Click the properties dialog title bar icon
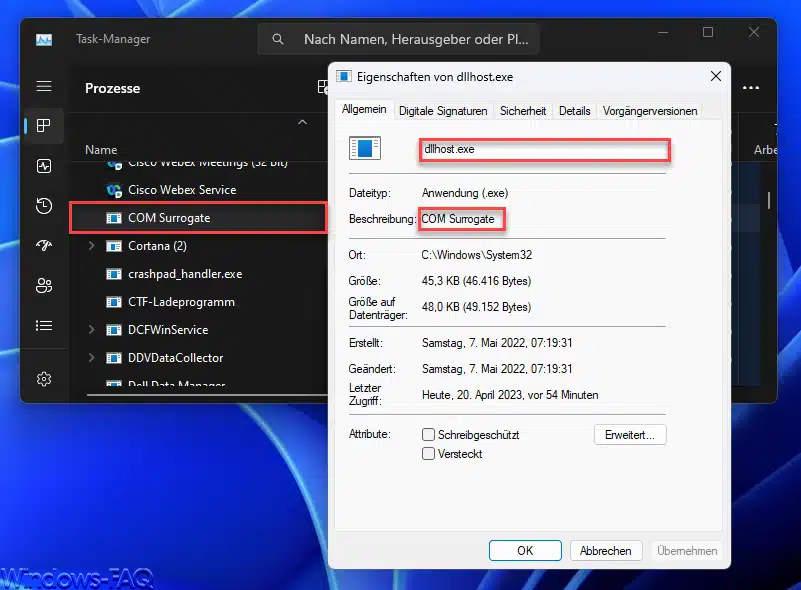The height and width of the screenshot is (590, 801). point(344,77)
